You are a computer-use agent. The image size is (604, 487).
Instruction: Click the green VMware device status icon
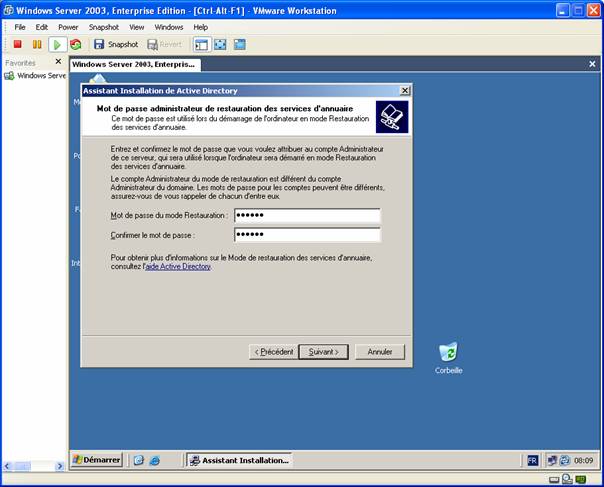tap(581, 480)
